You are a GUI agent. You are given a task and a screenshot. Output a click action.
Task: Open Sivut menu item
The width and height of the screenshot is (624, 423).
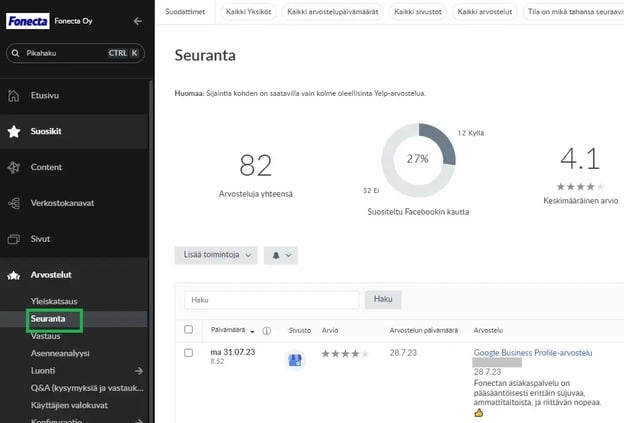click(x=41, y=239)
